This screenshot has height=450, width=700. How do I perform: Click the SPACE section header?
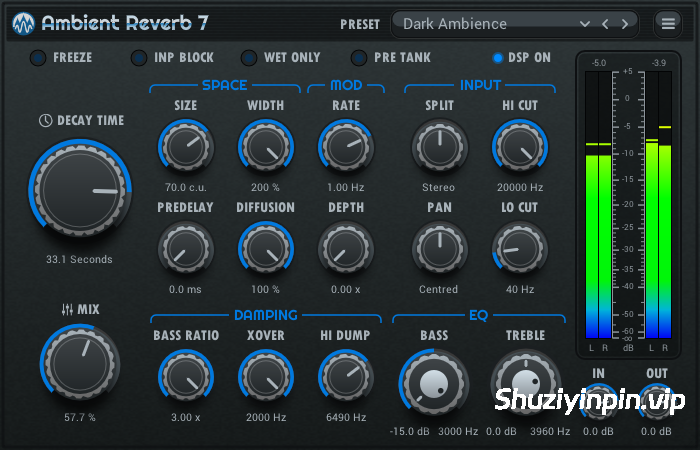click(x=225, y=85)
